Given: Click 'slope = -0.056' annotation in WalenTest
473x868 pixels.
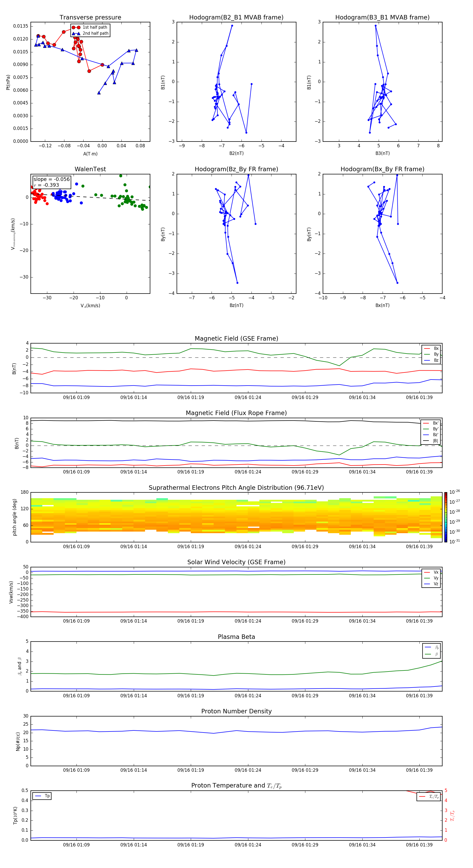Looking at the screenshot, I should 52,179.
